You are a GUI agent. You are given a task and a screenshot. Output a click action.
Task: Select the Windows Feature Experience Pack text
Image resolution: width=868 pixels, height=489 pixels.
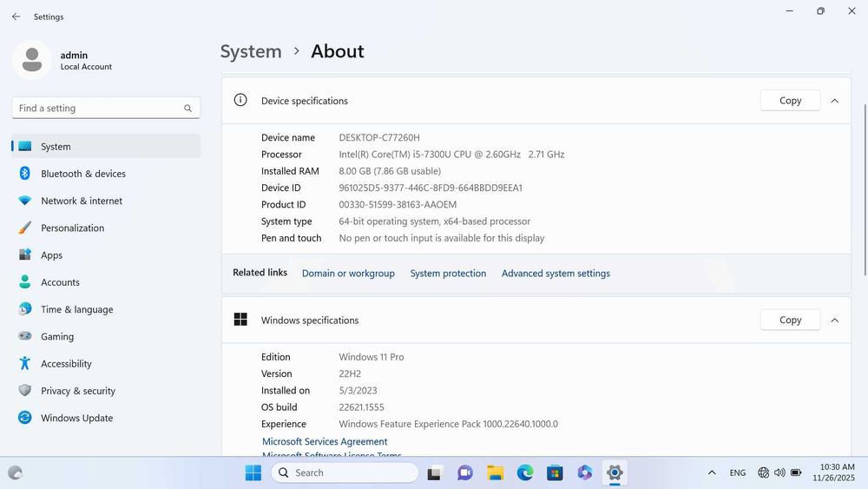click(449, 424)
